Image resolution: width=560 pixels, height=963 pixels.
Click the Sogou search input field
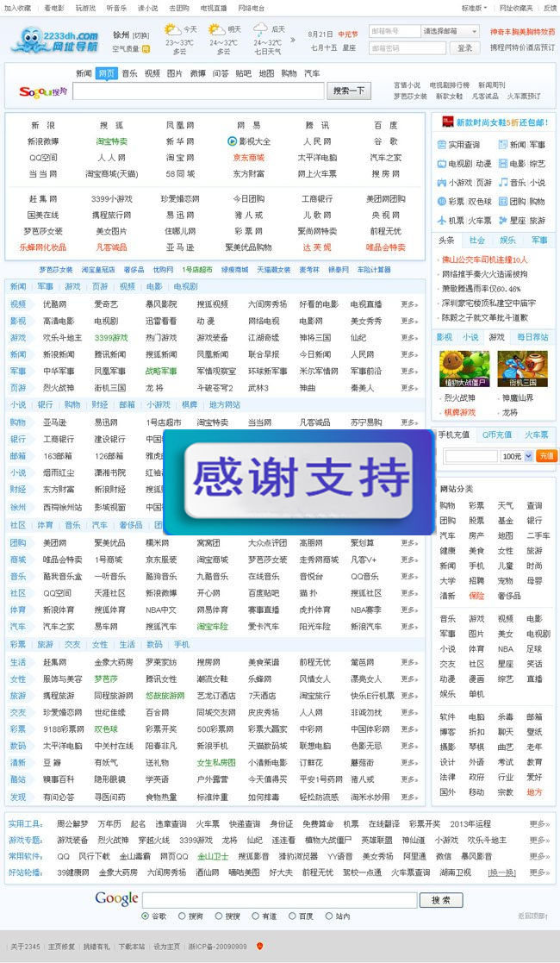[198, 91]
